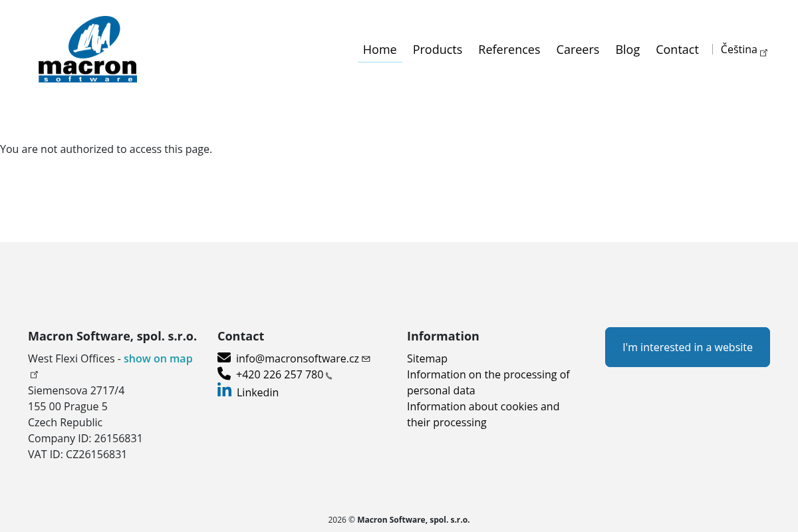This screenshot has height=532, width=798.
Task: Click 'You are not authorized to access this page.'
Action: pos(106,149)
